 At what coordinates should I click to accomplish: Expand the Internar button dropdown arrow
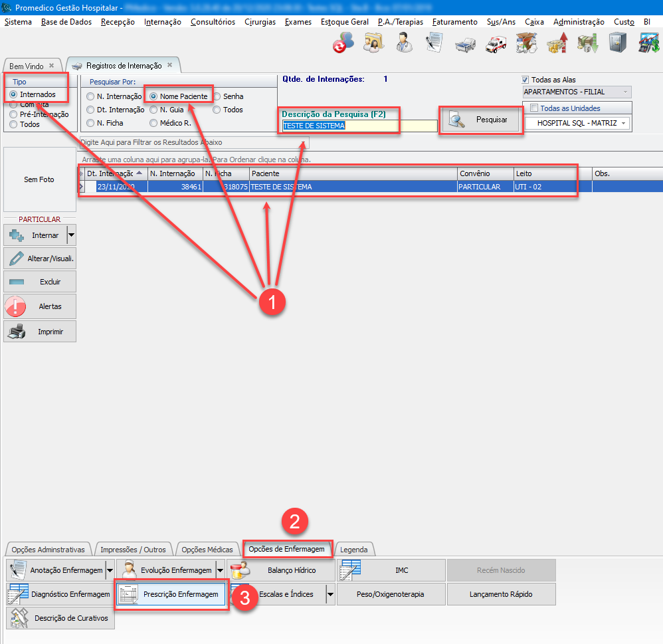(71, 235)
